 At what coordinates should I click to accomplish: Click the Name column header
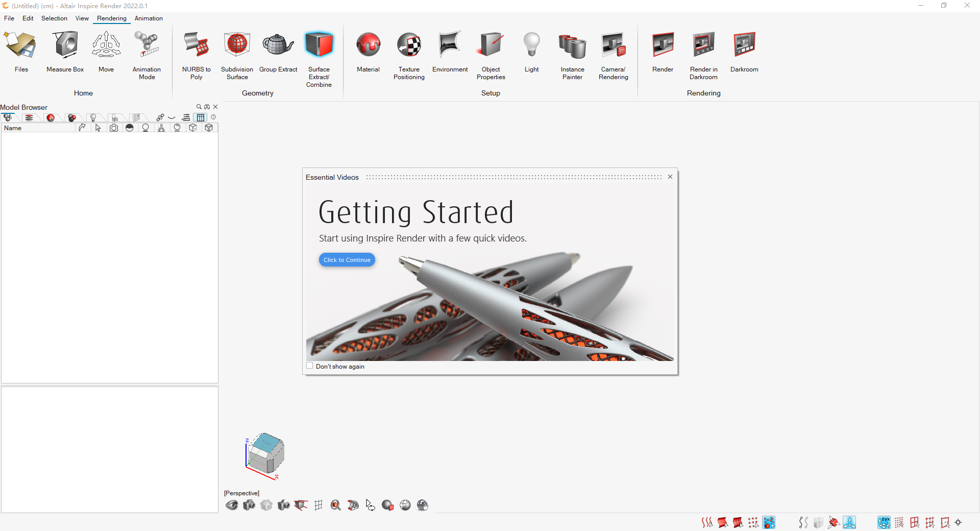click(38, 128)
